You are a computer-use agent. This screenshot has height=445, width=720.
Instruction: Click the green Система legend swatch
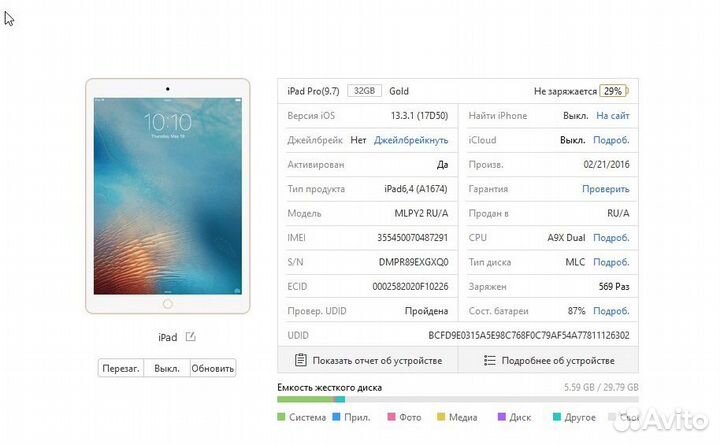click(281, 417)
